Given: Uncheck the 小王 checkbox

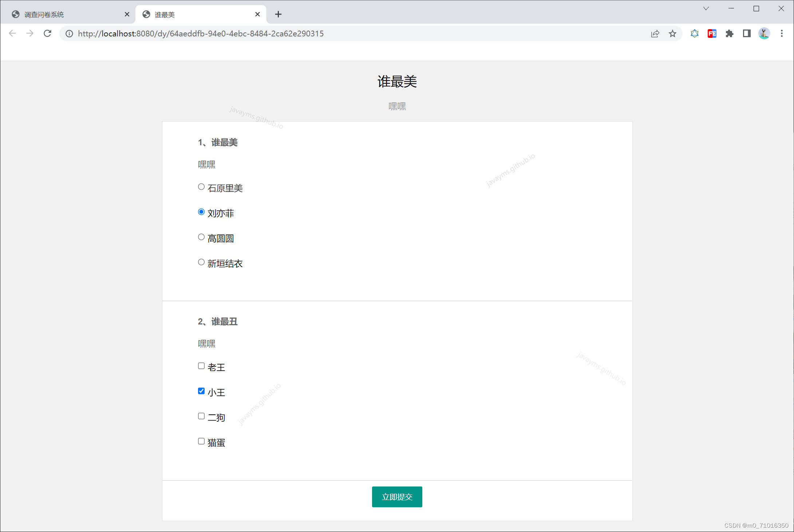Looking at the screenshot, I should [201, 391].
